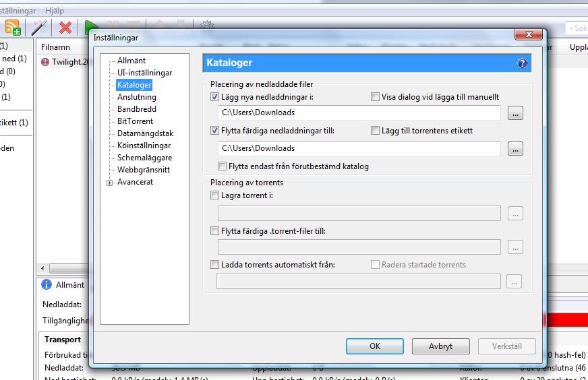588x380 pixels.
Task: Expand the Avancerat tree node
Action: 109,183
